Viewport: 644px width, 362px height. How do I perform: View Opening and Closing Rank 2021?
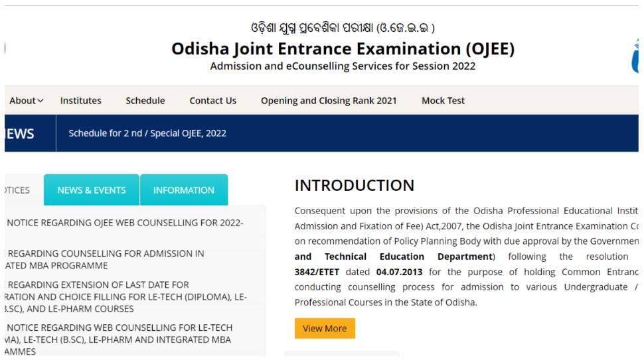329,100
